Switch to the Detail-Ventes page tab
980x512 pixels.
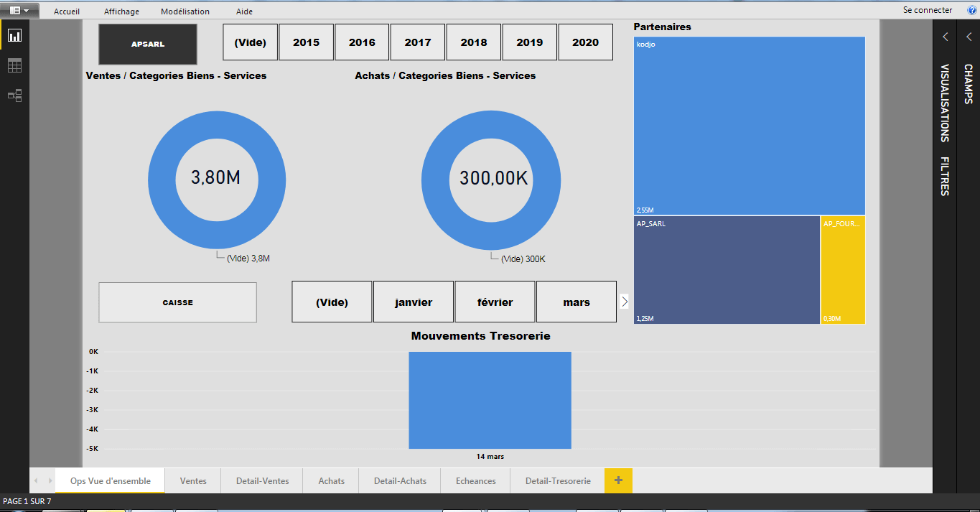click(x=262, y=480)
